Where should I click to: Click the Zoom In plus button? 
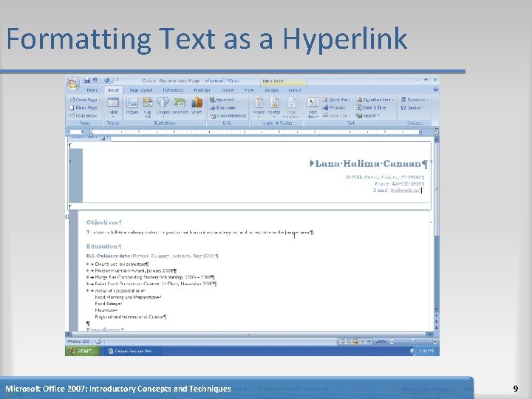[435, 341]
